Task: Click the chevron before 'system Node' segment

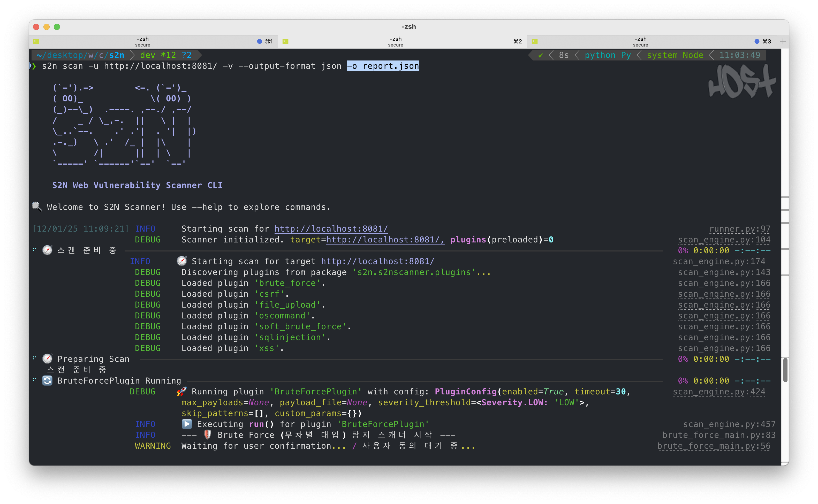Action: click(x=640, y=55)
